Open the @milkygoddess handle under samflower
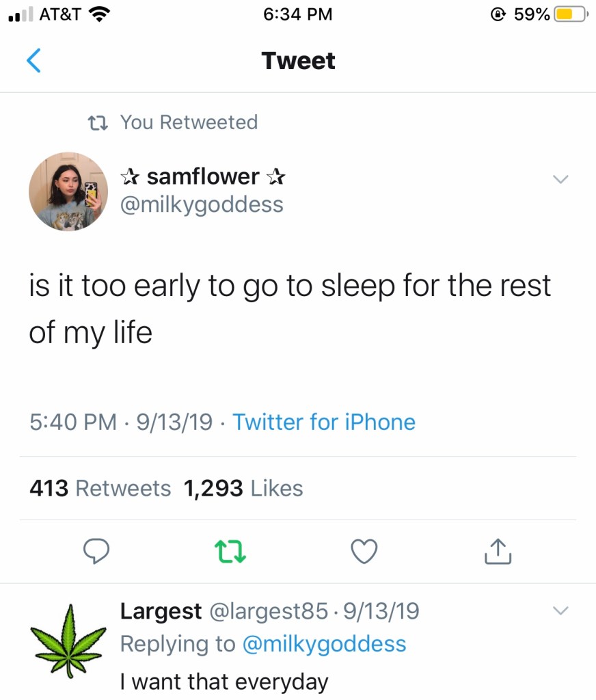This screenshot has height=700, width=596. tap(202, 204)
